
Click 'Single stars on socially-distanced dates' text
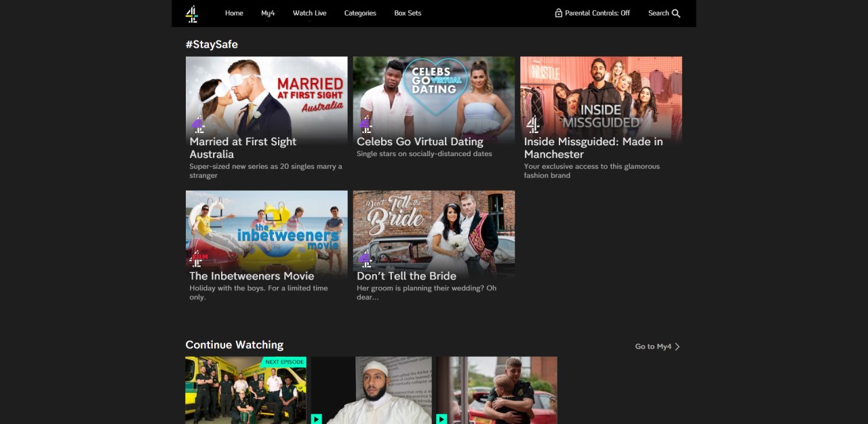425,154
